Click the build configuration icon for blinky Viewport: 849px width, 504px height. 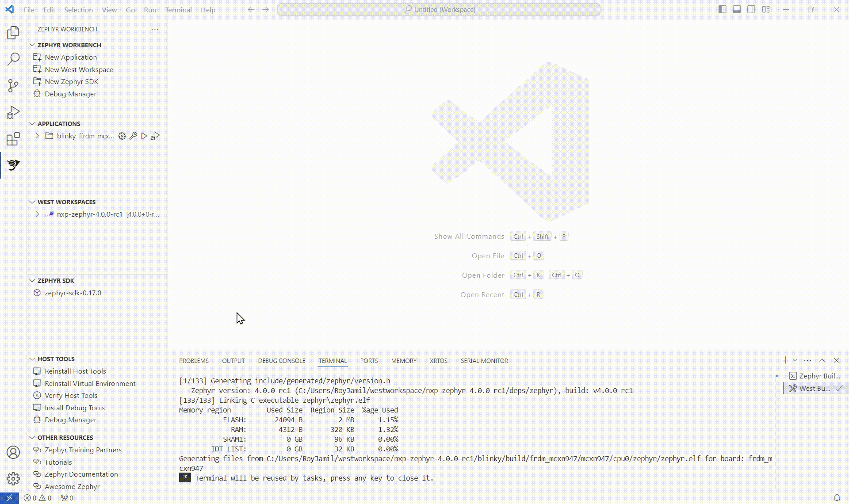(x=122, y=136)
